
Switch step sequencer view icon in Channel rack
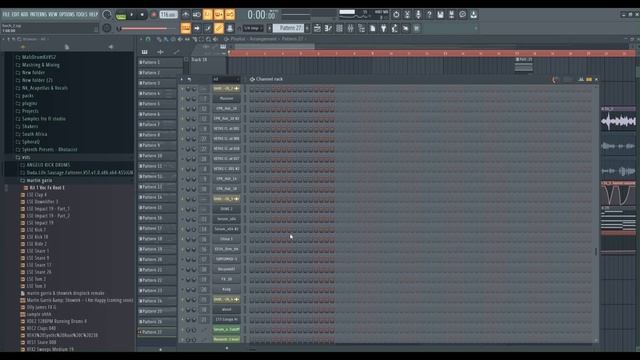pos(589,79)
